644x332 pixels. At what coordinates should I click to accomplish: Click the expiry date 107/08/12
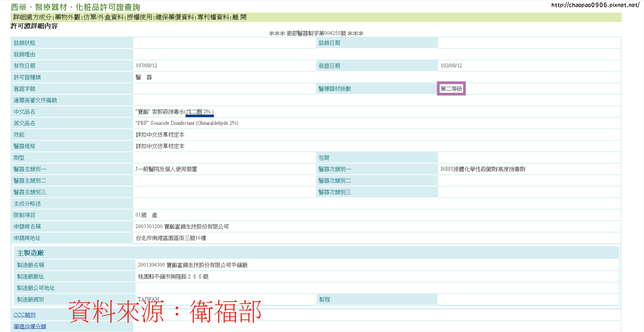[146, 66]
